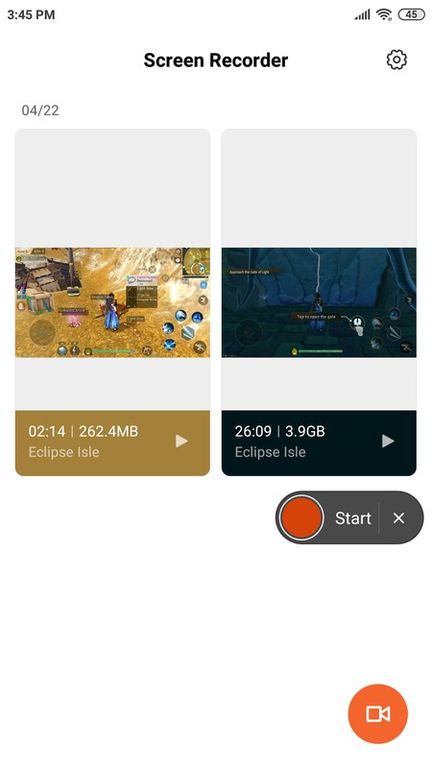Open Screen Recorder settings gear

(396, 60)
